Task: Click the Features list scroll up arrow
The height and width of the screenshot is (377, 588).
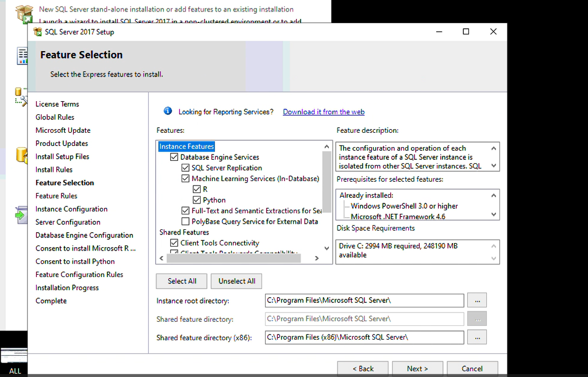Action: pos(326,147)
